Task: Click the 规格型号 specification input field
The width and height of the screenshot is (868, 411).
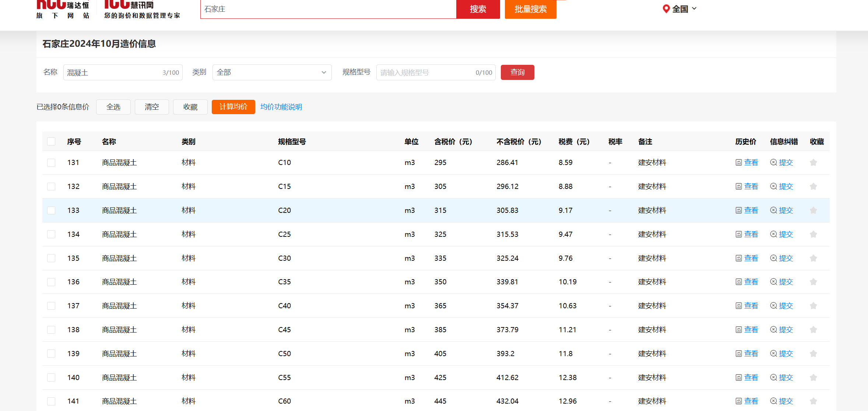Action: (x=425, y=72)
